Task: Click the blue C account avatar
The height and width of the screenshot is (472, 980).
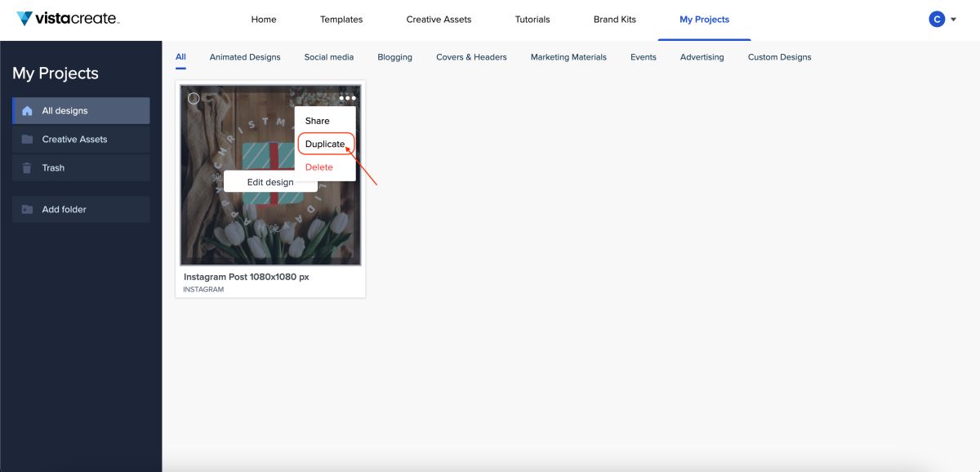Action: (937, 19)
